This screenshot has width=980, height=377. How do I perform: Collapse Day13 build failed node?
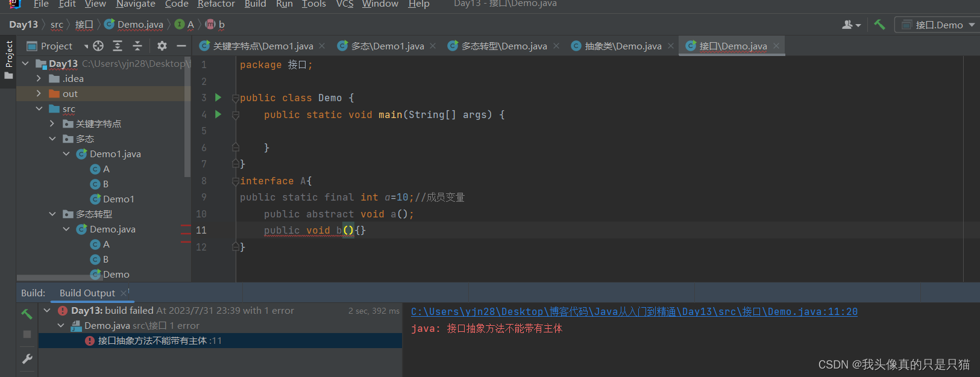coord(47,310)
